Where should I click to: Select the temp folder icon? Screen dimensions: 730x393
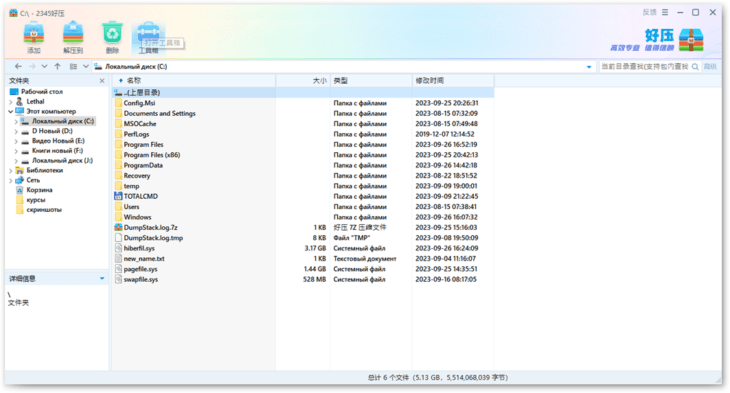119,186
